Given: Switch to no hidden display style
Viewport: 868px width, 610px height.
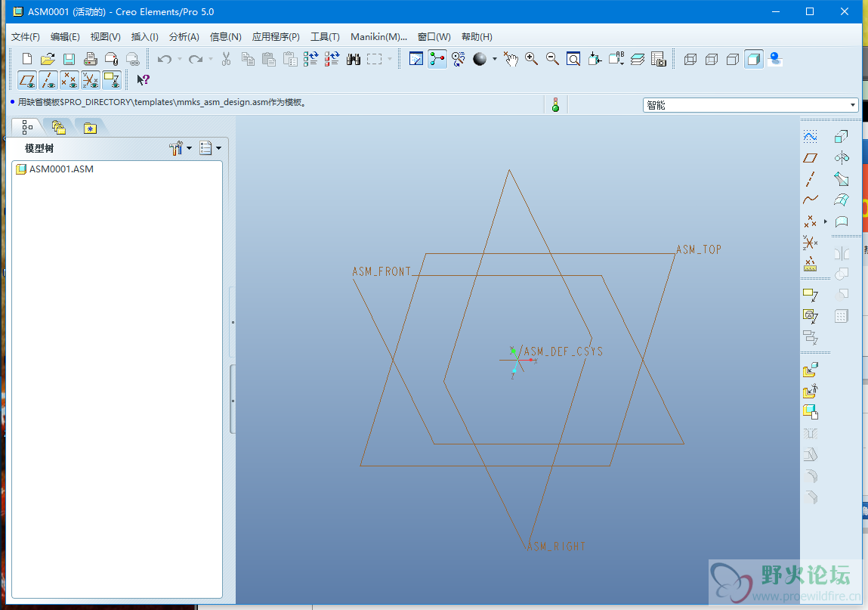Looking at the screenshot, I should point(732,59).
